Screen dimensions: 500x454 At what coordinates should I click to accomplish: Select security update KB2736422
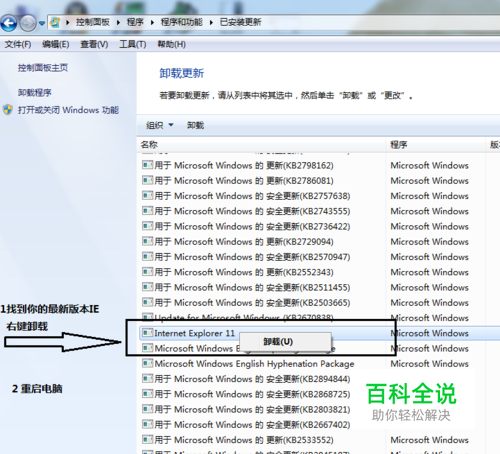point(252,227)
